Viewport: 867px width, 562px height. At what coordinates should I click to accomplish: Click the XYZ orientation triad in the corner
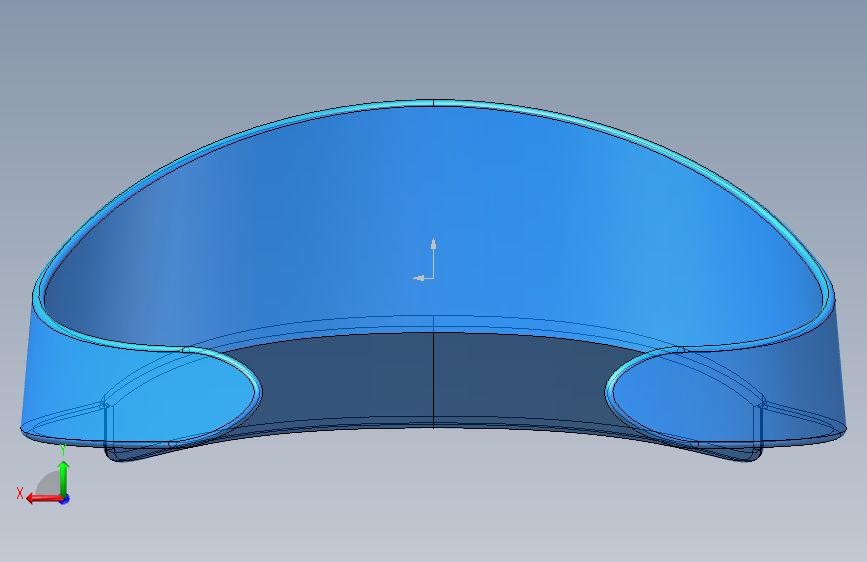(44, 475)
